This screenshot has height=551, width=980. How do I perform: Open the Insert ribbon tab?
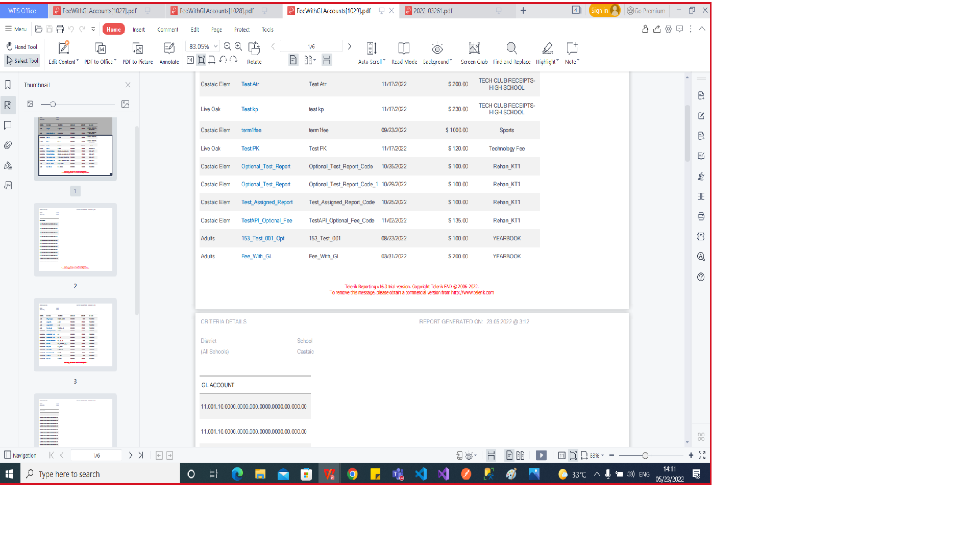(138, 30)
